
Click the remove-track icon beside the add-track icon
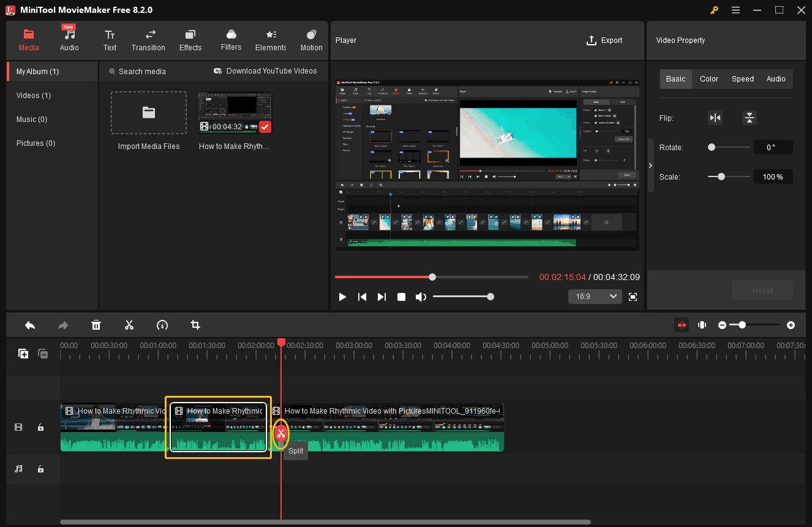tap(43, 354)
